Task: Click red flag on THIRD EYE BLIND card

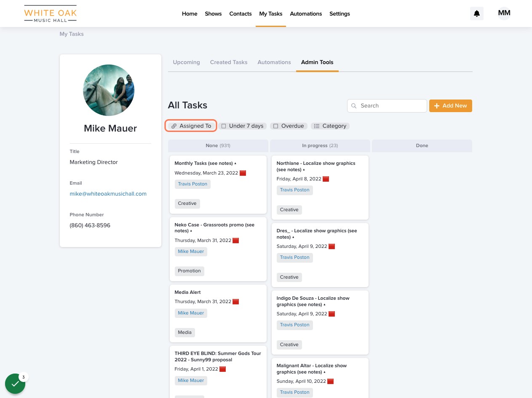Action: pyautogui.click(x=223, y=369)
